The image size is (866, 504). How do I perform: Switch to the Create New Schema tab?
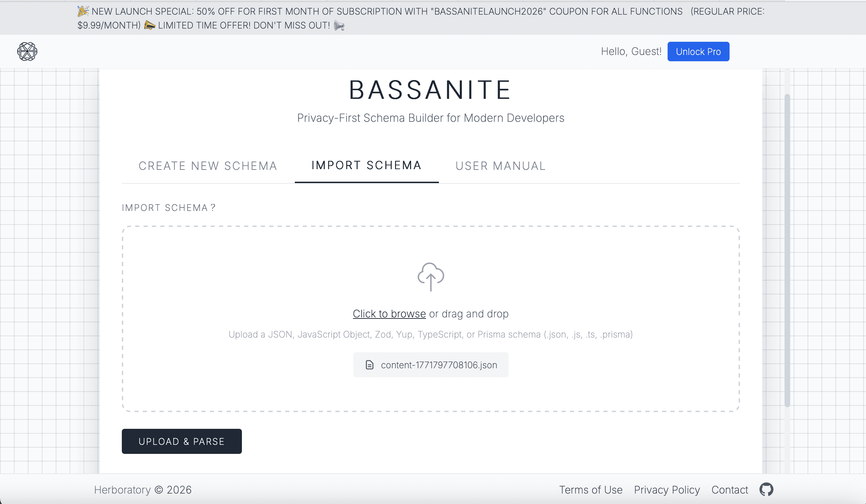208,166
